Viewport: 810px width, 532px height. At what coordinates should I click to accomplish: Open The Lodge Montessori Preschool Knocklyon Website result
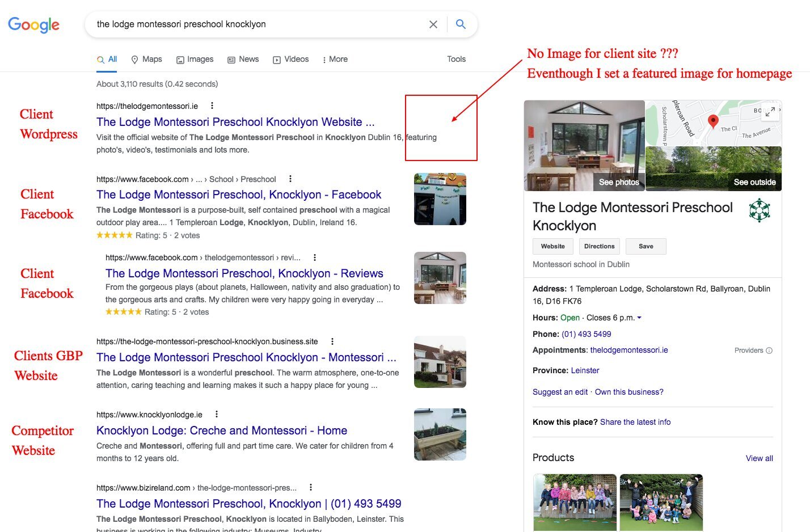point(235,122)
